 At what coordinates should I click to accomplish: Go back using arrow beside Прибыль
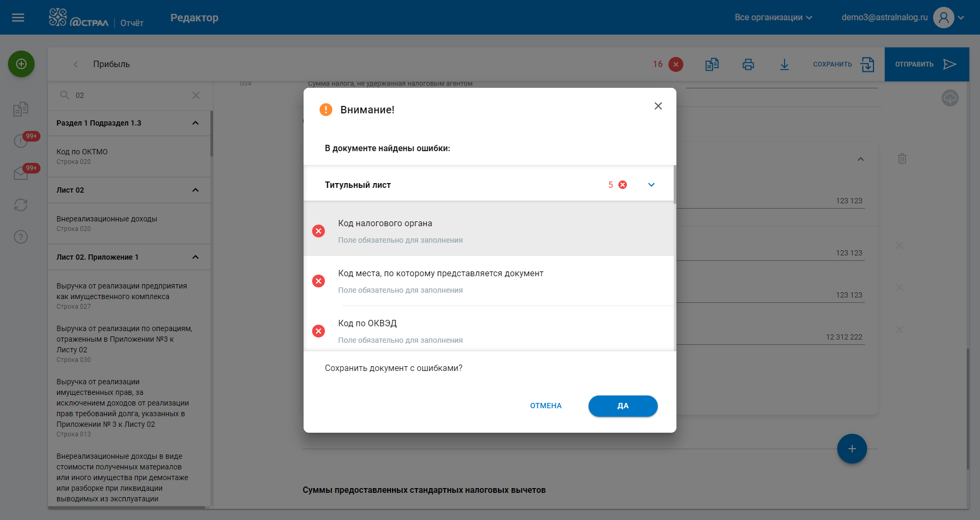click(76, 64)
